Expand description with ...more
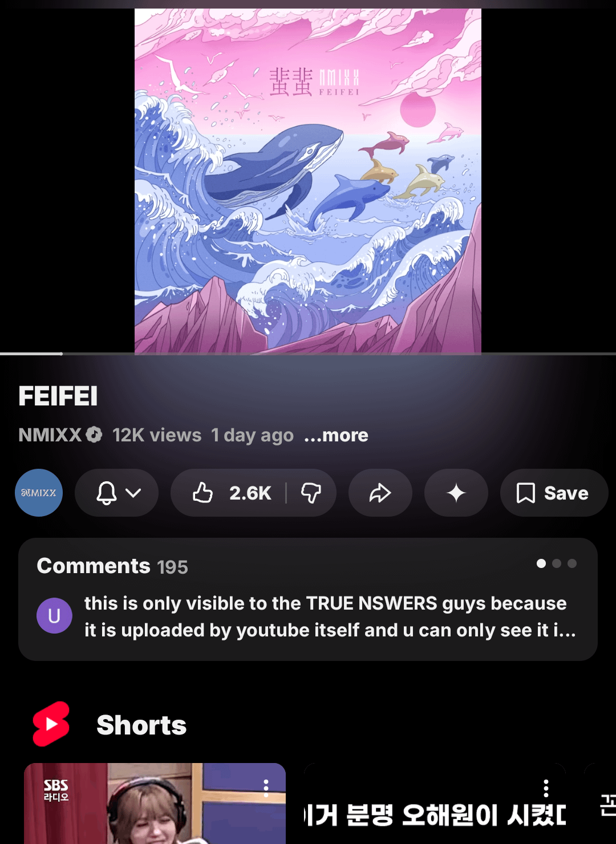 point(336,435)
